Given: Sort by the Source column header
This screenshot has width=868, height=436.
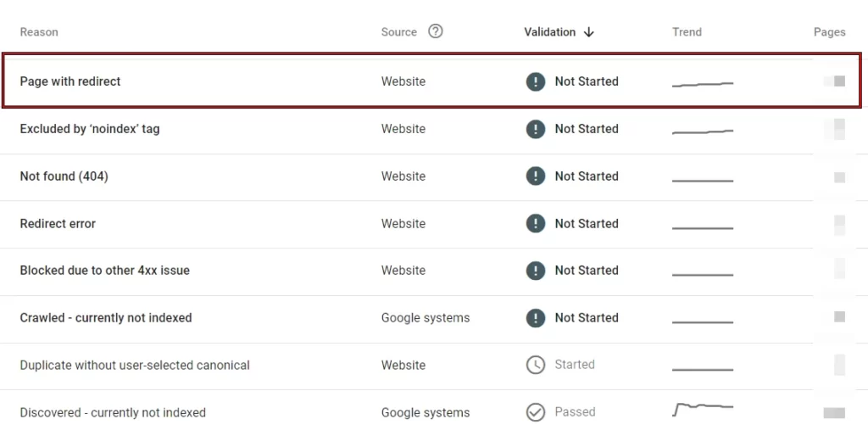Looking at the screenshot, I should tap(398, 32).
